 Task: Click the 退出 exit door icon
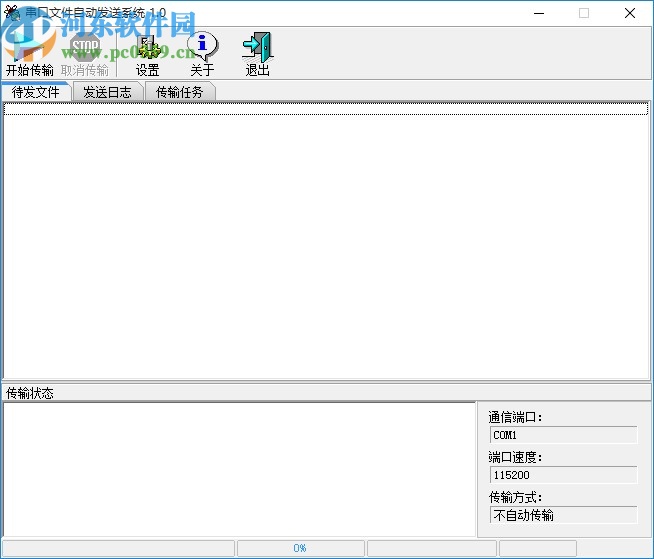click(x=257, y=54)
